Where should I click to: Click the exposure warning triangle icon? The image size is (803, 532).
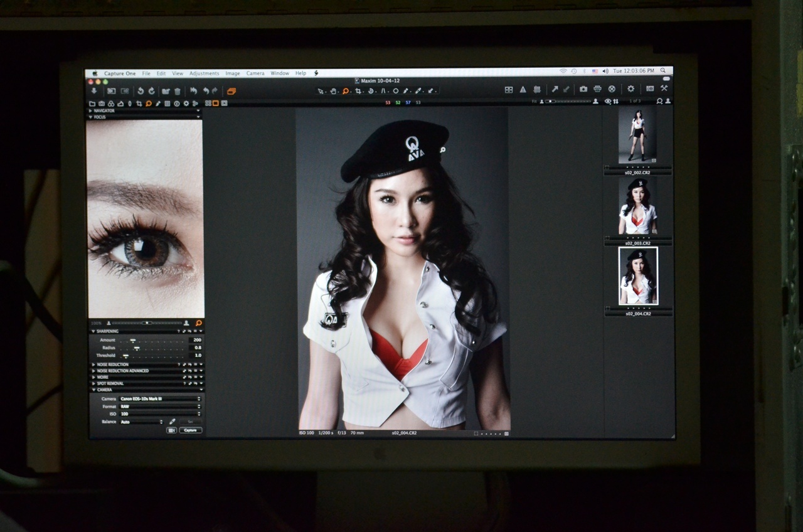tap(523, 89)
